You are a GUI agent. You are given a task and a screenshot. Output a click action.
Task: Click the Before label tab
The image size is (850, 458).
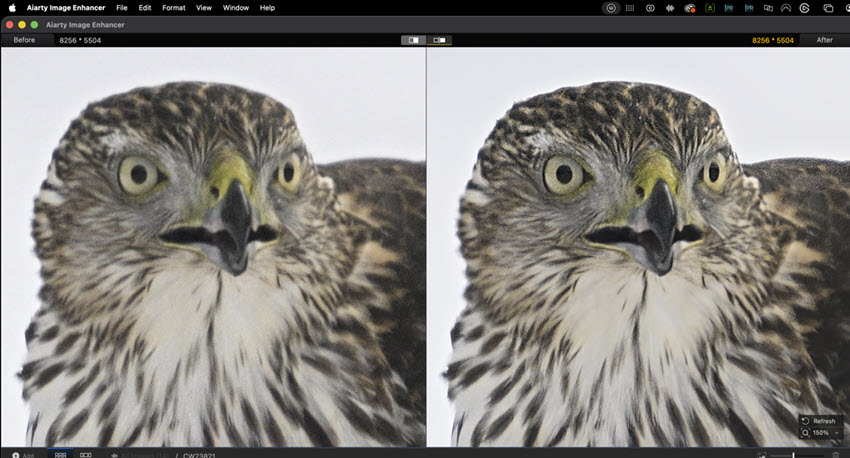pyautogui.click(x=24, y=40)
